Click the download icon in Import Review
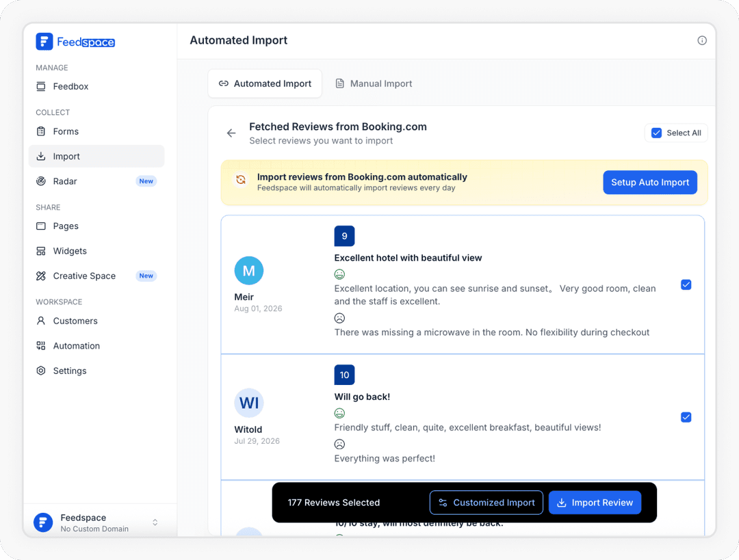 tap(561, 503)
